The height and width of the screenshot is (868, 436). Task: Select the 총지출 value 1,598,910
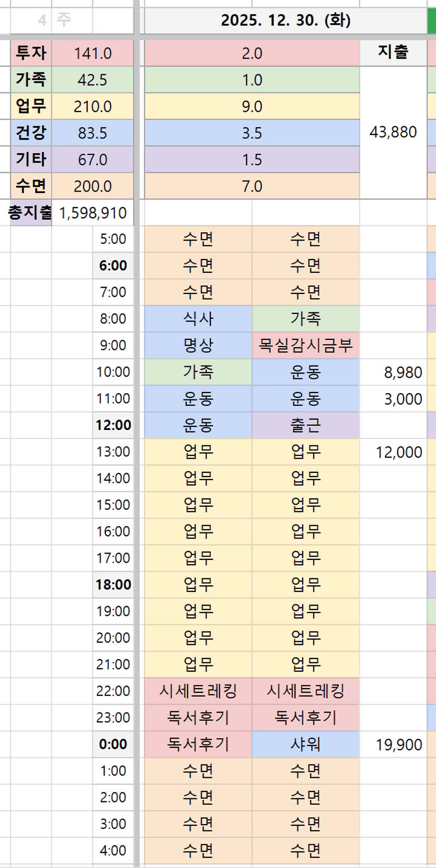(x=93, y=213)
